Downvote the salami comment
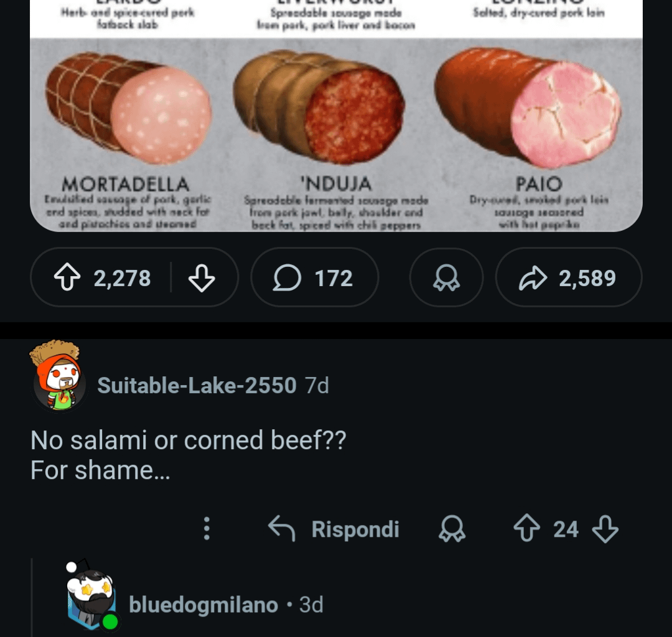Viewport: 672px width, 637px height. tap(605, 529)
